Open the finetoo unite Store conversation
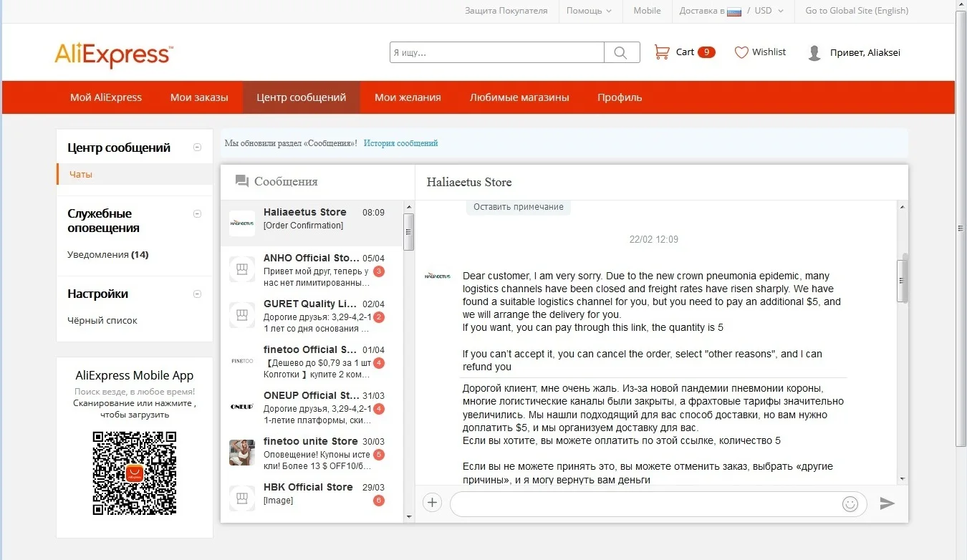967x560 pixels. 312,453
